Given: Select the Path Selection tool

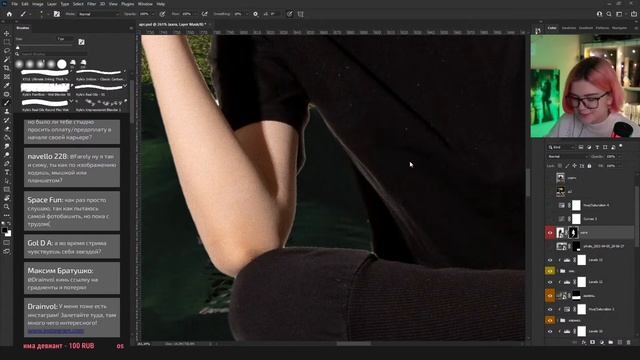Looking at the screenshot, I should (7, 180).
